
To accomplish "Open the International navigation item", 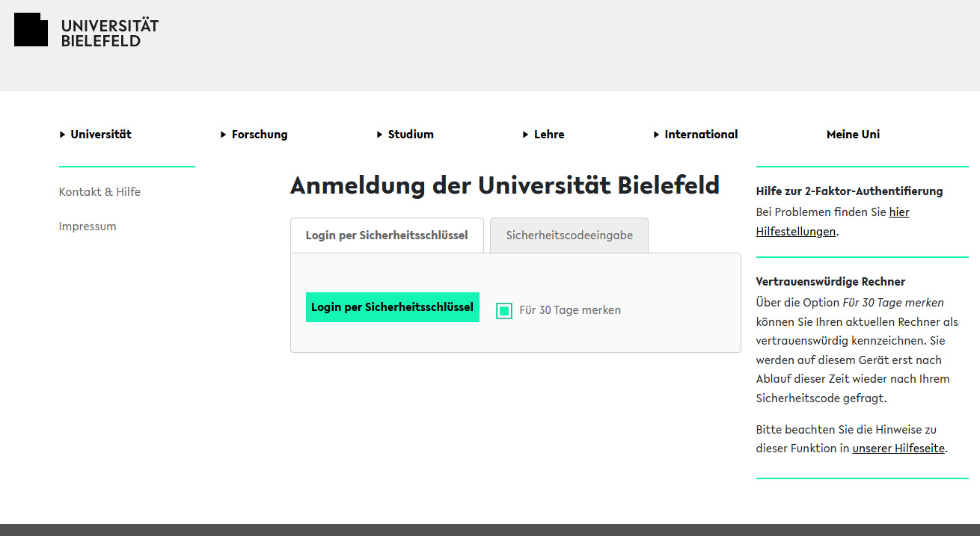I will tap(701, 135).
